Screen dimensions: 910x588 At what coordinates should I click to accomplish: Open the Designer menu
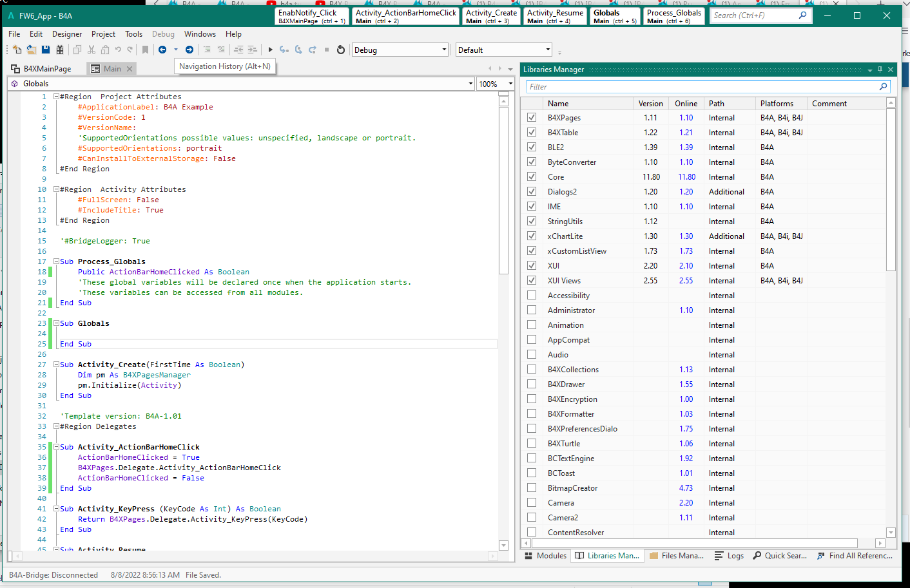click(x=67, y=34)
